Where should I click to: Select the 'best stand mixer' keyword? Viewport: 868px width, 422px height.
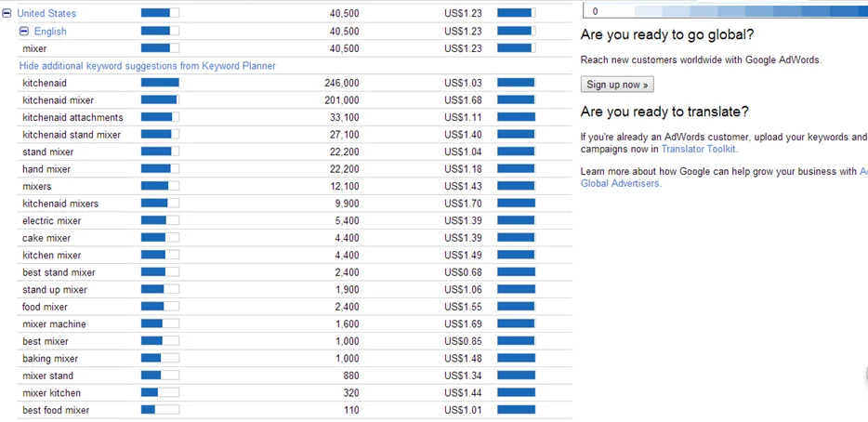click(x=59, y=272)
